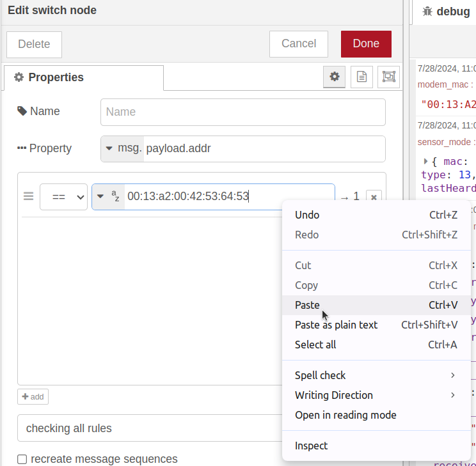Open node properties gear tab icon
The height and width of the screenshot is (466, 476).
click(334, 77)
